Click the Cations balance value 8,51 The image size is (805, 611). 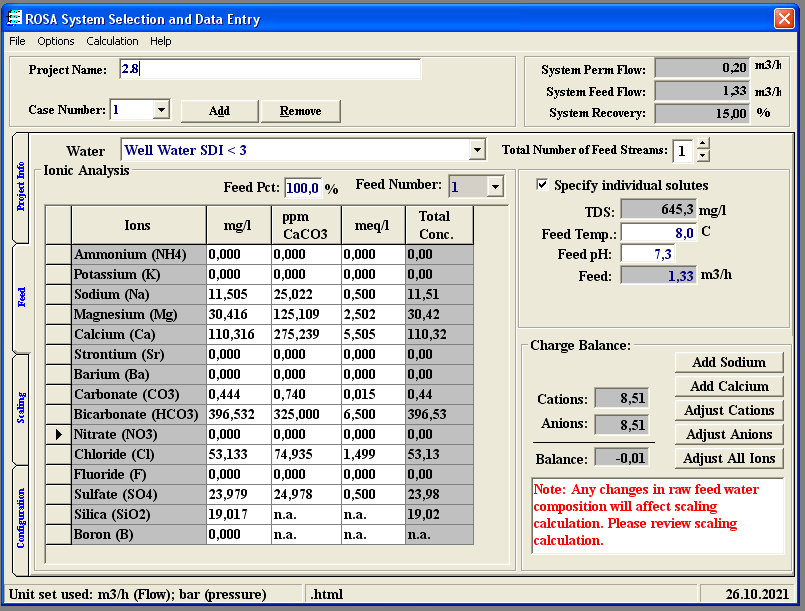(621, 398)
